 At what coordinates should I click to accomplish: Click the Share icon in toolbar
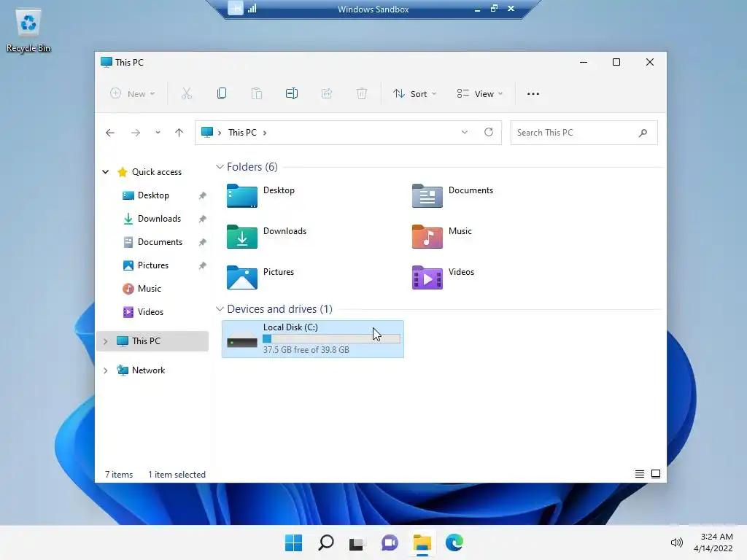pos(327,94)
